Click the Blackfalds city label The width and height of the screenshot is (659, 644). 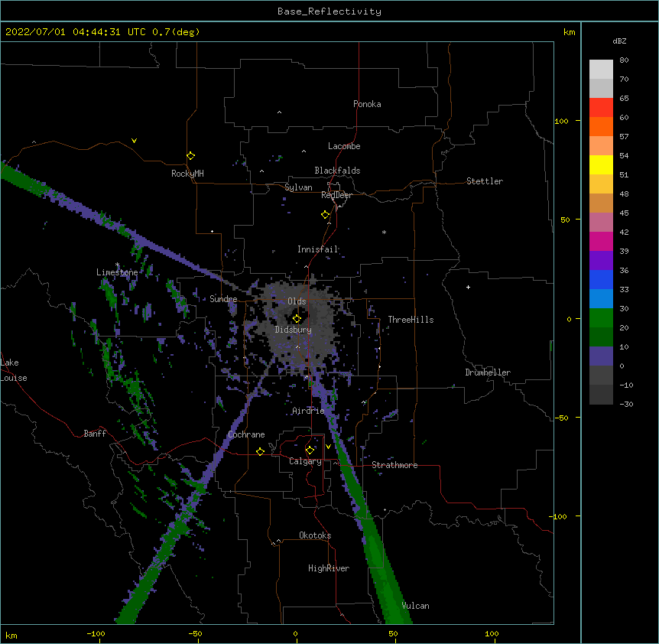pos(337,171)
